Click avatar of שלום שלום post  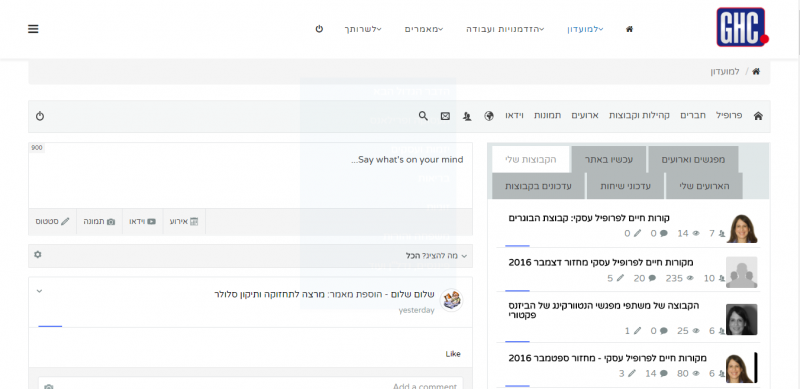451,300
